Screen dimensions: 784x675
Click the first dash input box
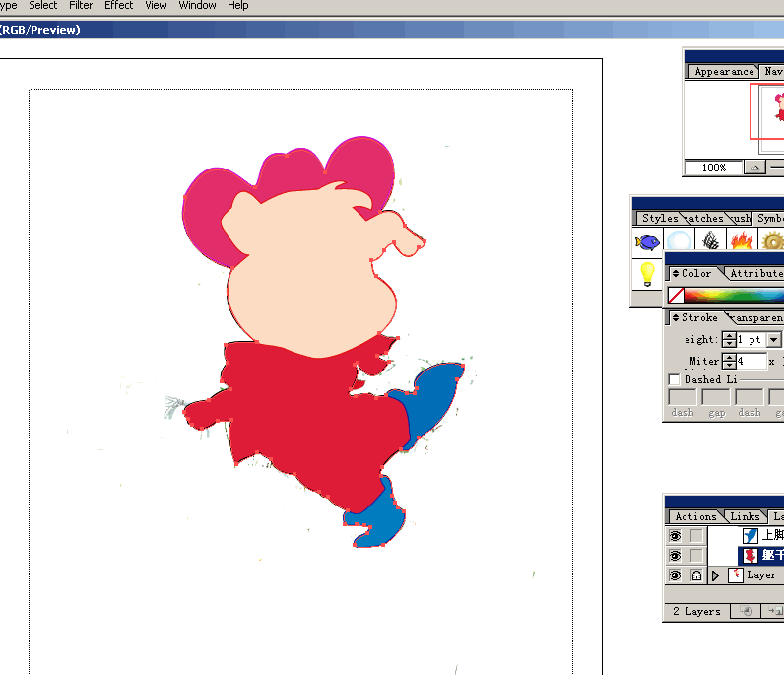(683, 397)
